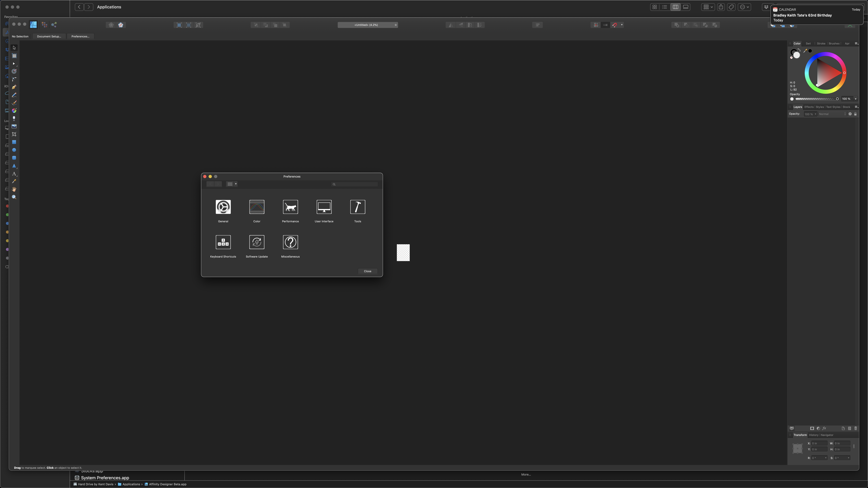Select the Fill (gradient) tool
868x488 pixels.
[14, 111]
